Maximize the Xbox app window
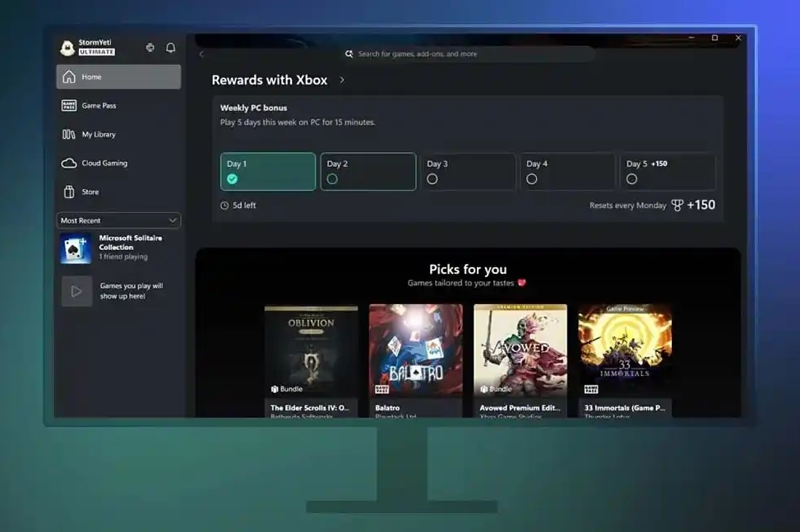Screen dimensions: 800x532 tap(714, 38)
